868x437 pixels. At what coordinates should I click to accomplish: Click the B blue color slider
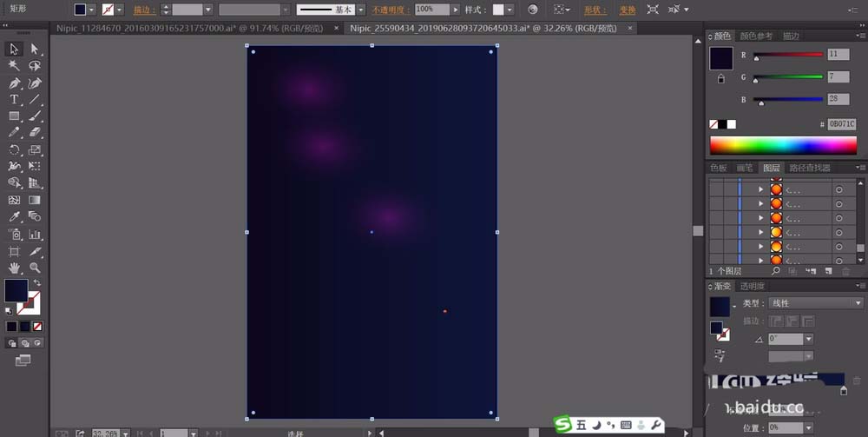(788, 100)
